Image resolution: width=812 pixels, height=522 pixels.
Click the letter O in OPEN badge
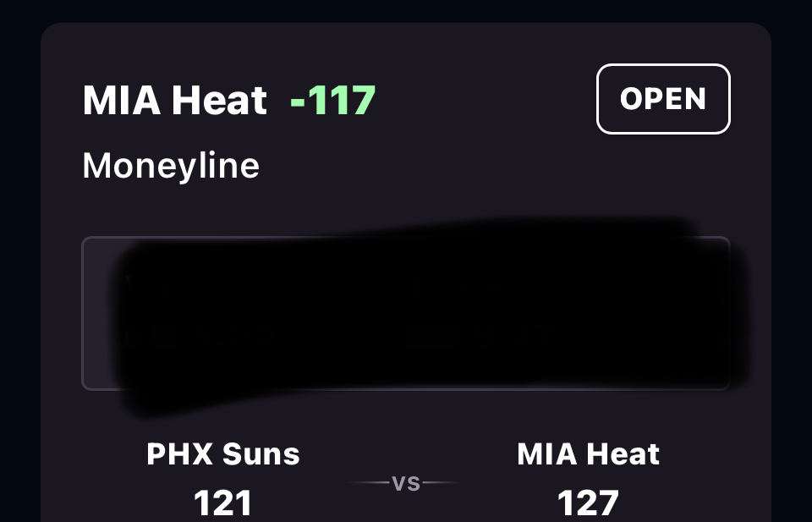pos(631,99)
